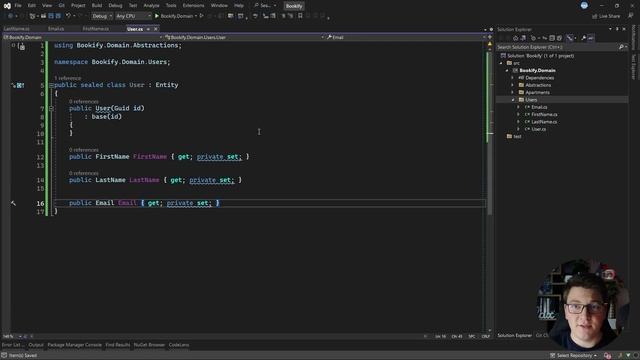Click the Toggle Bookmark toolbar icon
The width and height of the screenshot is (640, 360).
pos(300,16)
